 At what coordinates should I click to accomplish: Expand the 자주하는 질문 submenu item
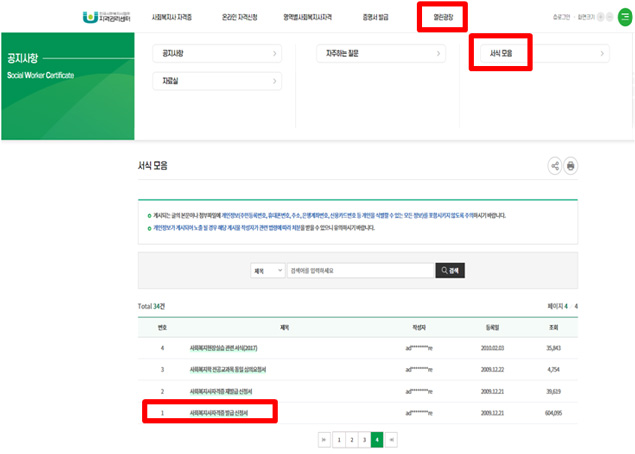[378, 53]
